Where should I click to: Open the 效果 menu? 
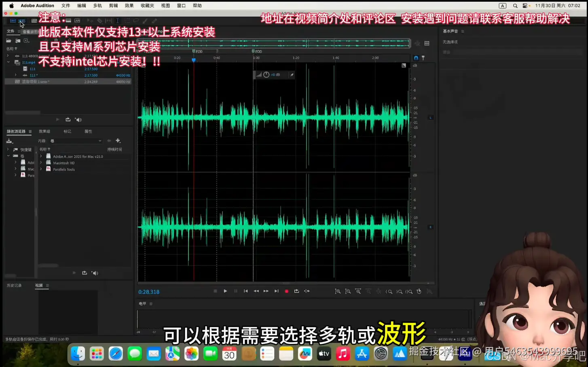click(x=129, y=6)
